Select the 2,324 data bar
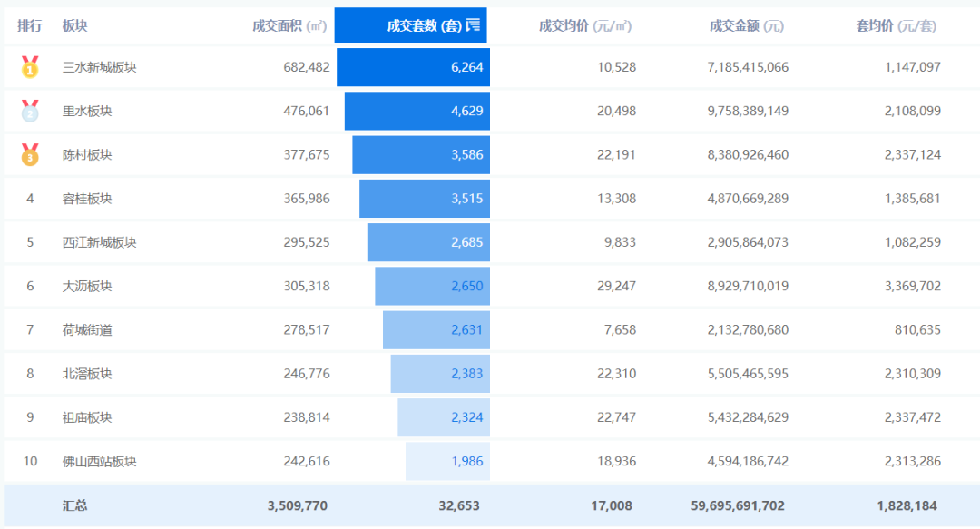 (x=444, y=417)
